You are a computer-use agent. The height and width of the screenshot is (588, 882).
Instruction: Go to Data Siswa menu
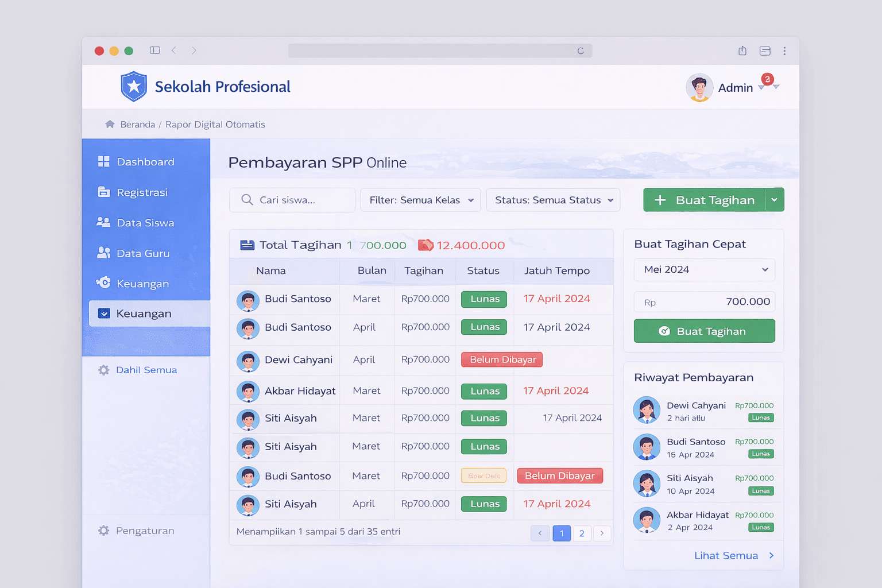click(145, 223)
